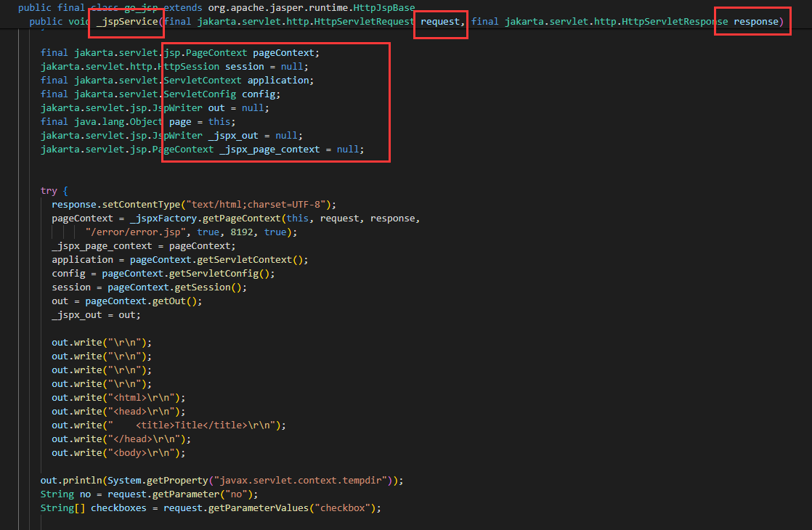Click the pageContext variable declaration line
Image resolution: width=812 pixels, height=530 pixels.
tap(179, 53)
